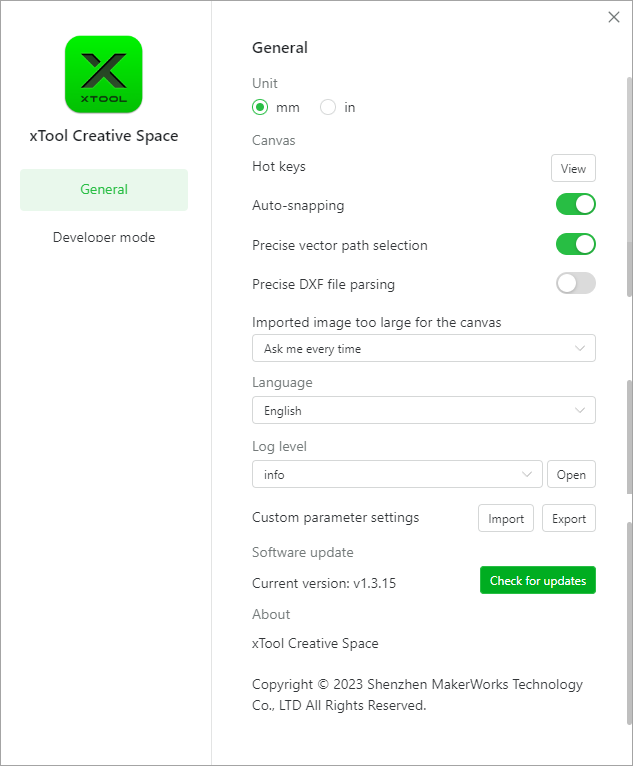Export custom parameter settings
The image size is (633, 766).
[x=569, y=519]
